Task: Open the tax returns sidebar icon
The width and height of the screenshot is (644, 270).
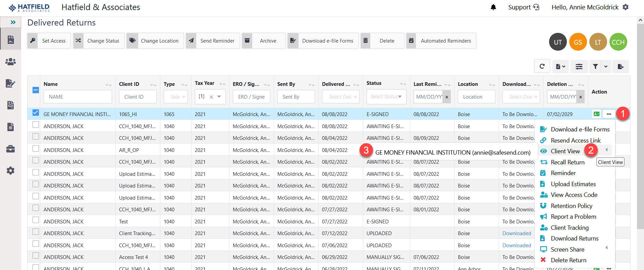Action: tap(10, 40)
